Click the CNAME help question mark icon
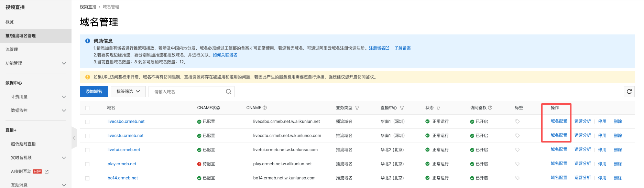Viewport: 644px width, 188px height. point(265,108)
